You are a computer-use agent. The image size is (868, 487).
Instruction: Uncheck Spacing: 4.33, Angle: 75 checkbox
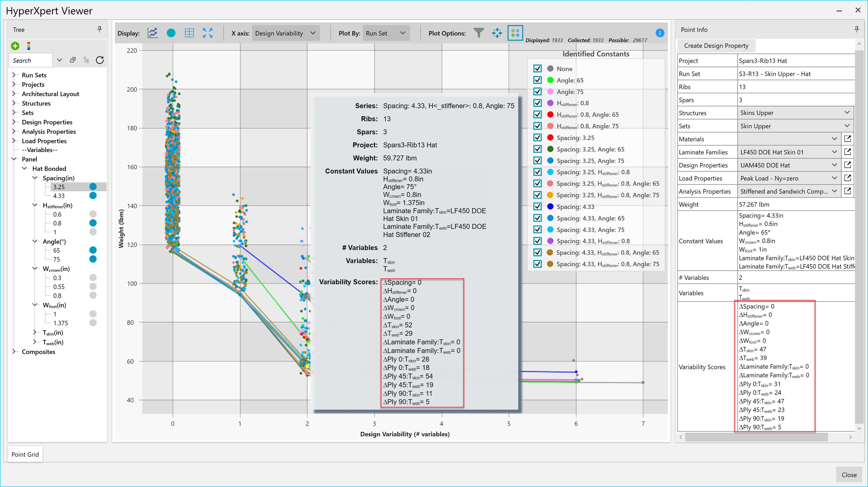pyautogui.click(x=538, y=229)
